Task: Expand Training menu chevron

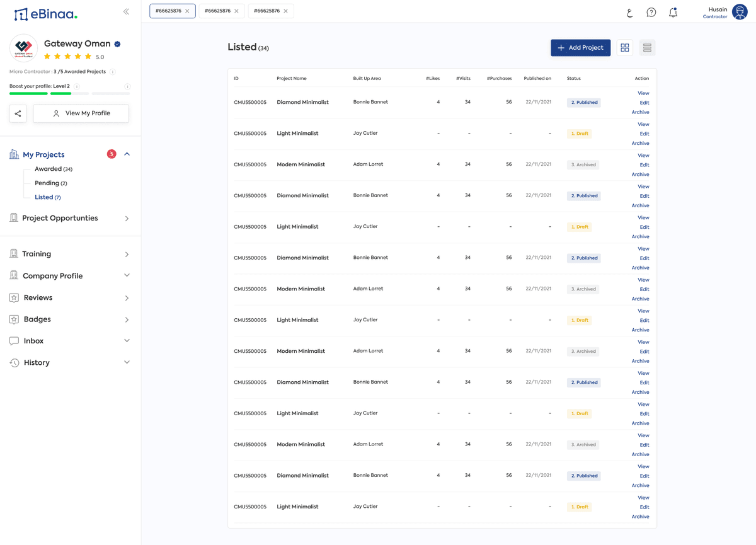Action: tap(127, 255)
